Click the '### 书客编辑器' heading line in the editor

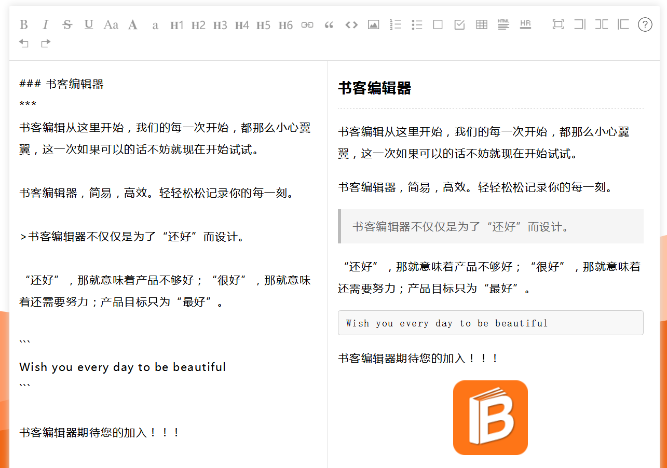click(x=62, y=84)
